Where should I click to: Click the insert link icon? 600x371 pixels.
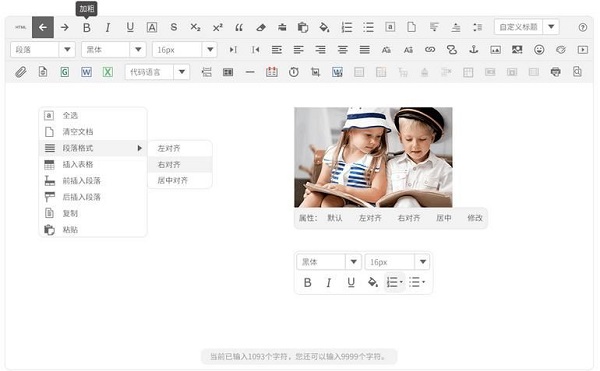430,50
